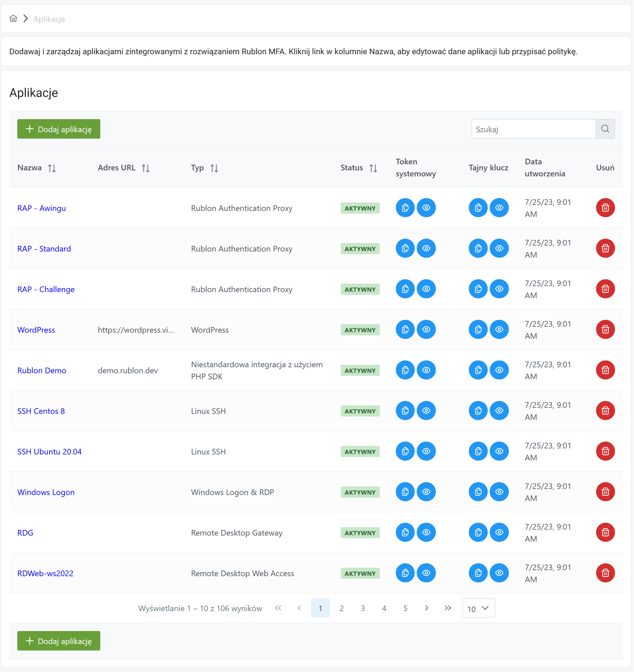Copy the secret key for WordPress

pos(478,329)
